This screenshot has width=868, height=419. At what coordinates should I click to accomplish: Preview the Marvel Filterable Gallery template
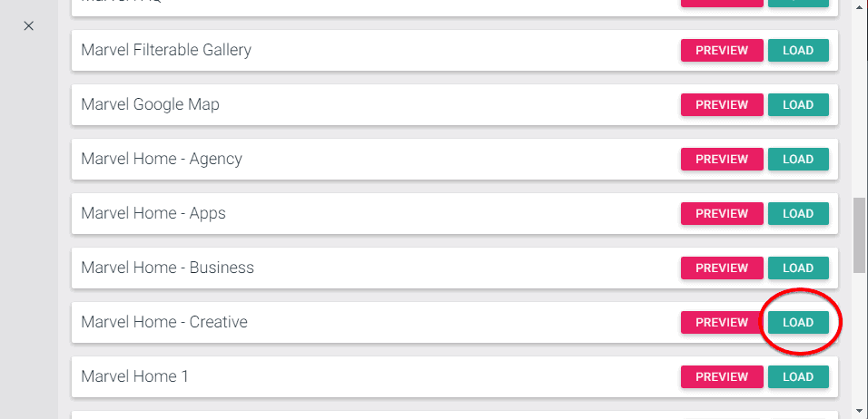(722, 51)
